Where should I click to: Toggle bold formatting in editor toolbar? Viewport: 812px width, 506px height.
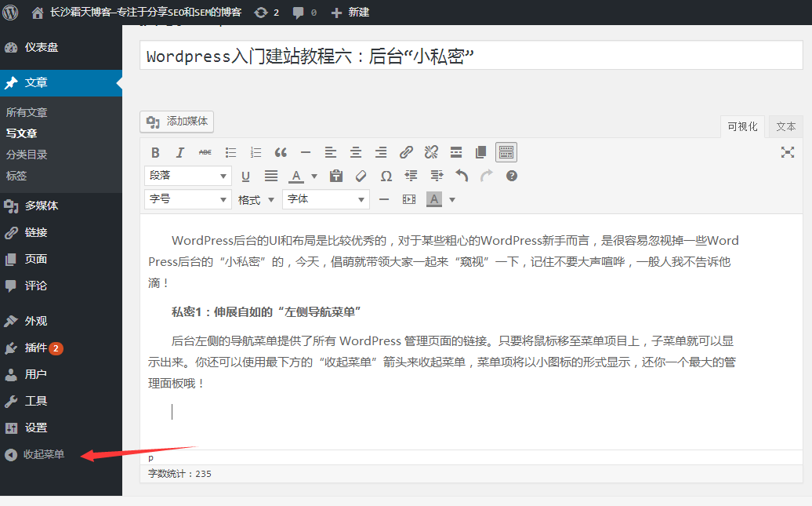(155, 152)
